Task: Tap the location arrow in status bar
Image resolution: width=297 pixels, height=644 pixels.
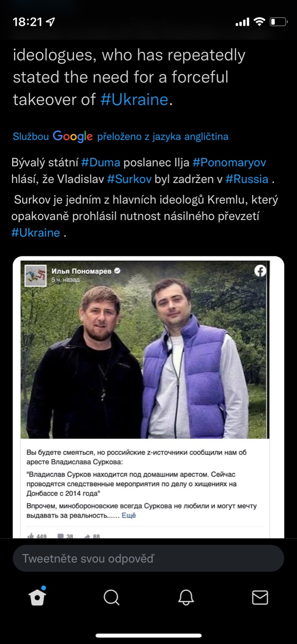Action: tap(51, 22)
